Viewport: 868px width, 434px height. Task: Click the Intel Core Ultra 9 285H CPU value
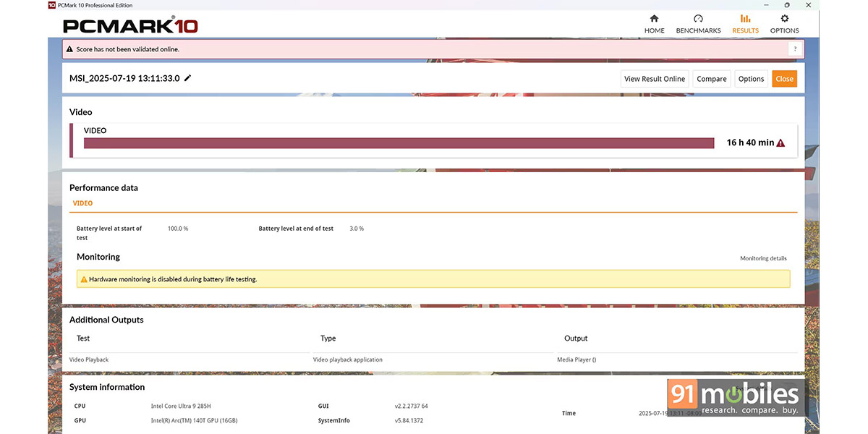click(x=182, y=407)
